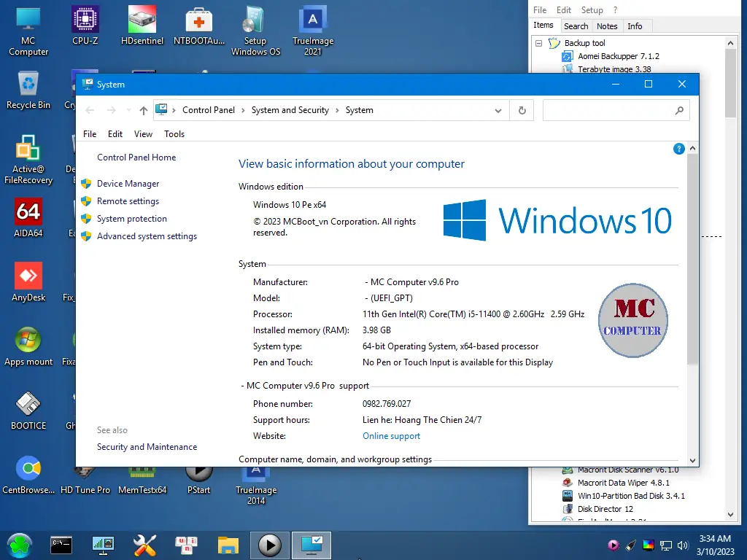Open HDsentinel desktop shortcut
Image resolution: width=747 pixels, height=560 pixels.
[x=142, y=26]
